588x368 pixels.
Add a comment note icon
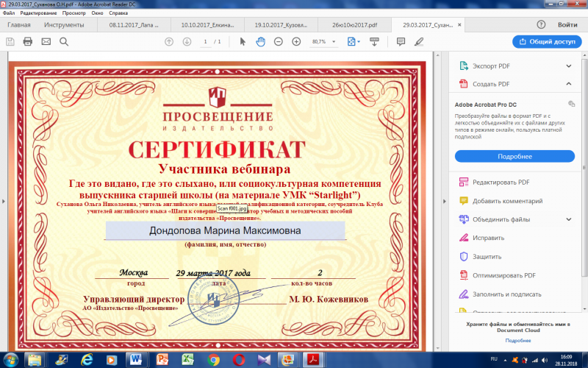[x=401, y=42]
